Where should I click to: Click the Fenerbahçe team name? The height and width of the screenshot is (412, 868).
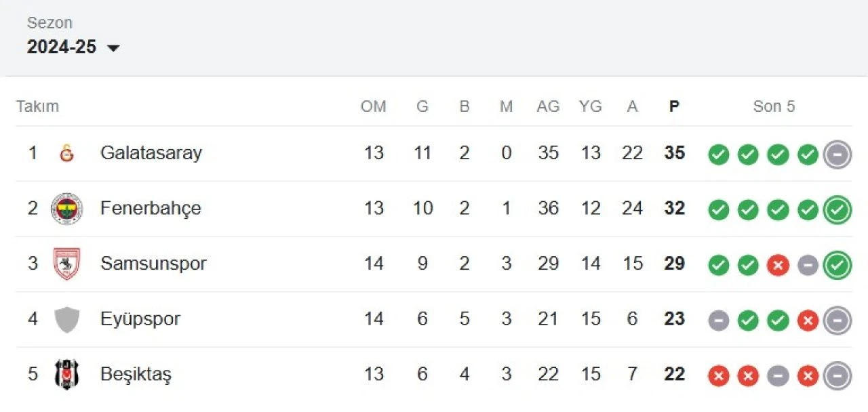coord(151,209)
